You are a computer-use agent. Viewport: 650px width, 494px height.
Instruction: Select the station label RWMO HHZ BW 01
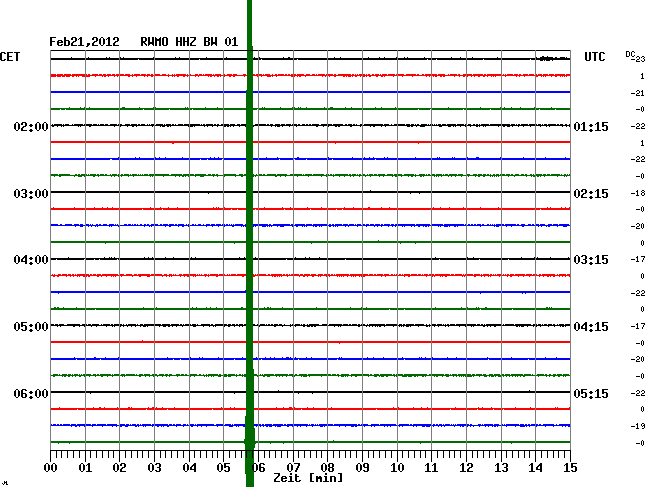pos(189,42)
